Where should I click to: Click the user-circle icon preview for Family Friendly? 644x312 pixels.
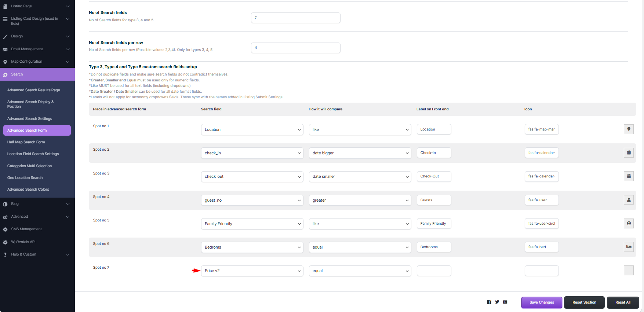629,224
